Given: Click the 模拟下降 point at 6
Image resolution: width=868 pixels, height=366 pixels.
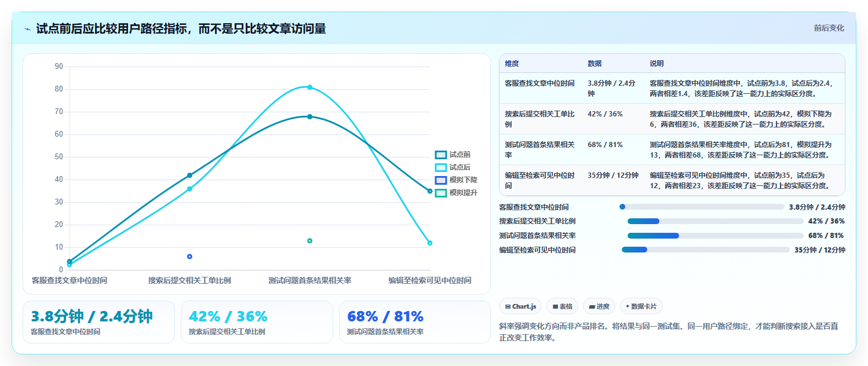Looking at the screenshot, I should pyautogui.click(x=189, y=257).
